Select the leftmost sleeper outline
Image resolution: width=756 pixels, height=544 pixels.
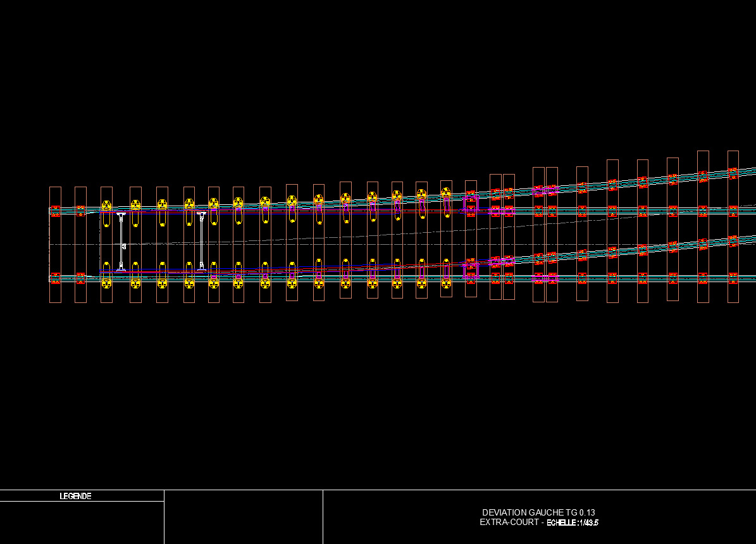(56, 245)
